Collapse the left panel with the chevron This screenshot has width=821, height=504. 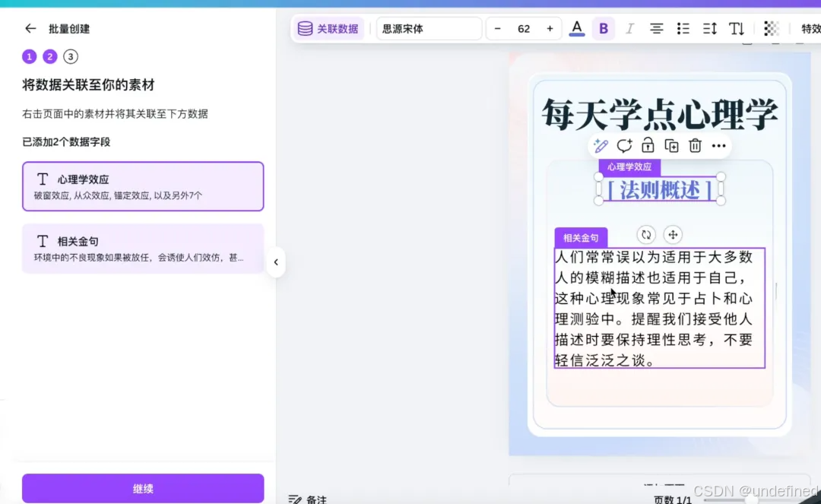pos(276,262)
